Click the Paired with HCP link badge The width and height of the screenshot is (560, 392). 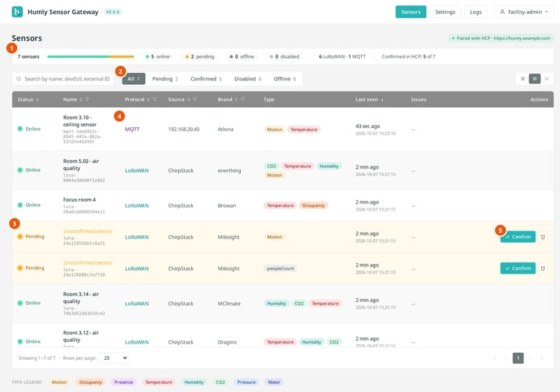point(500,38)
